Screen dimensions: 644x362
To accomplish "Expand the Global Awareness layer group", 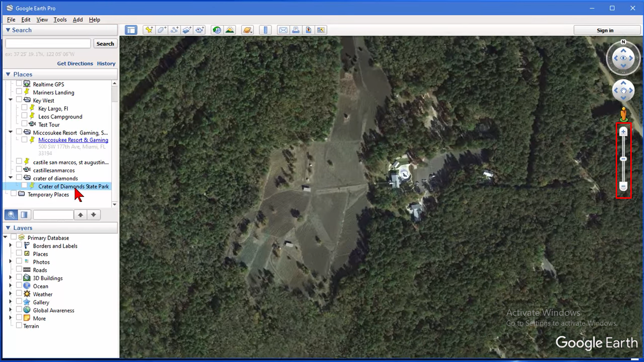I will (x=10, y=310).
